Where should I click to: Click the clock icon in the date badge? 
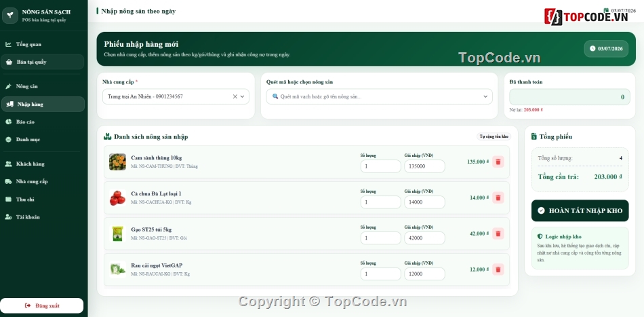click(592, 48)
